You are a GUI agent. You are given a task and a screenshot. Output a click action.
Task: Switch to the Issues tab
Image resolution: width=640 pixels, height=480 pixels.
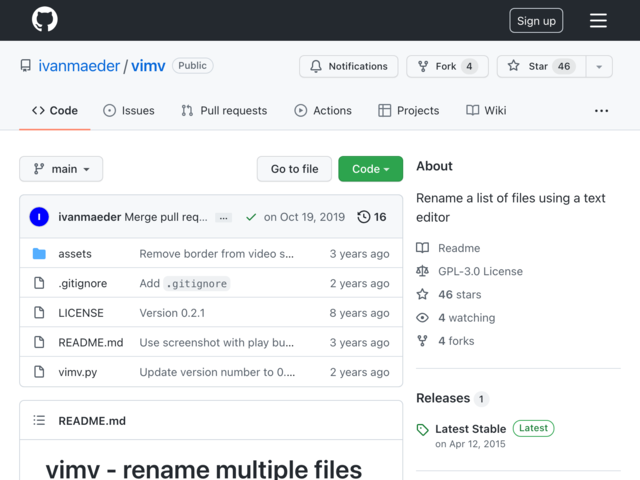[x=129, y=111]
